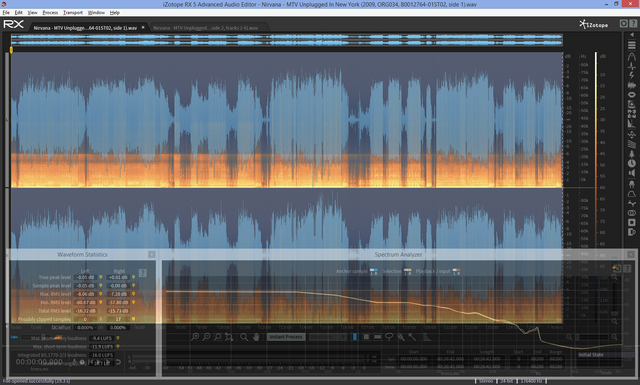This screenshot has width=640, height=385.
Task: Open help in Spectrum Analyzer panel
Action: click(x=627, y=269)
